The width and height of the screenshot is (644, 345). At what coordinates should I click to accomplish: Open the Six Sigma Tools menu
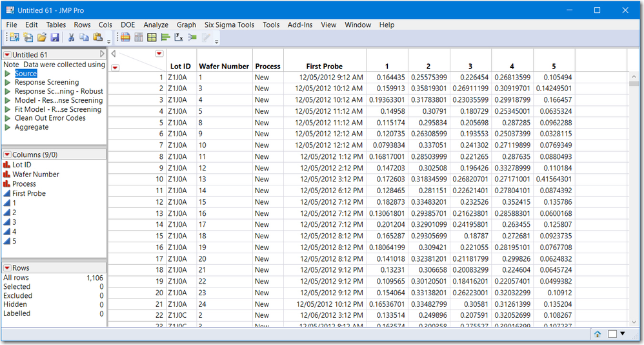click(x=229, y=25)
